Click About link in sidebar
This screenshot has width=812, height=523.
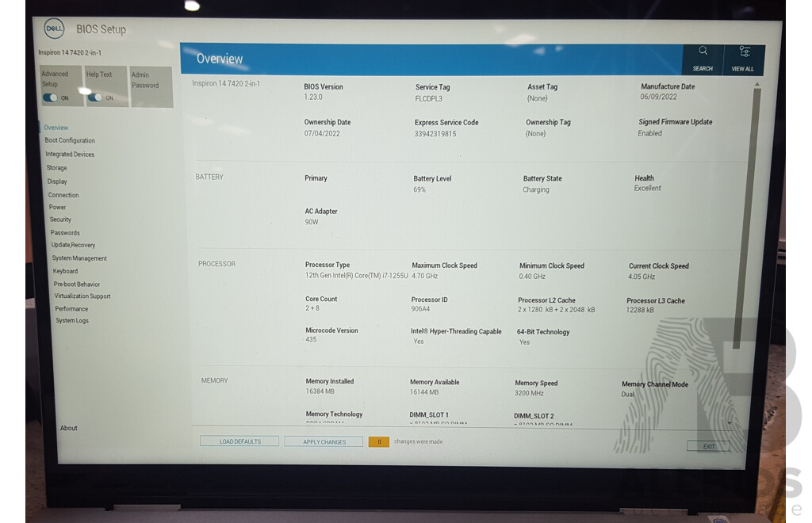(x=68, y=428)
